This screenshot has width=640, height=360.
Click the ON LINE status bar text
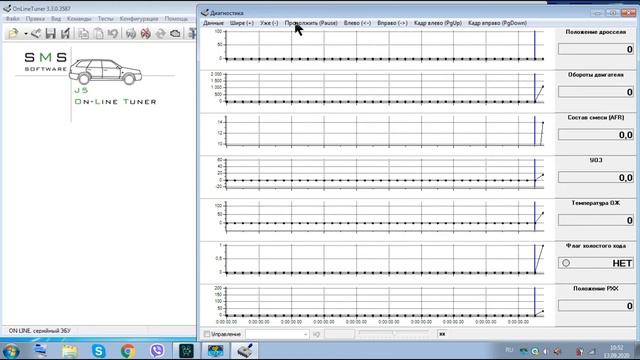pos(40,331)
